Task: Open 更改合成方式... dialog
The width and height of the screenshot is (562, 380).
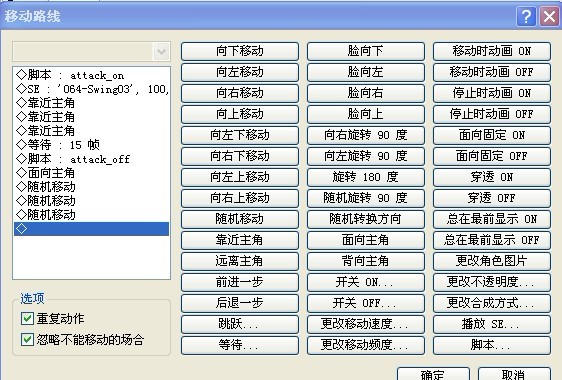Action: click(x=492, y=303)
